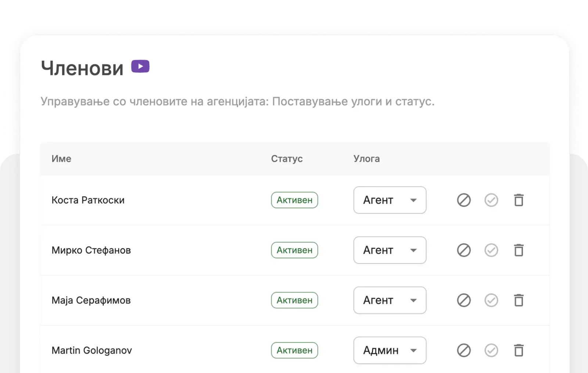Delete Мирко Стефанов with trash icon

[519, 250]
